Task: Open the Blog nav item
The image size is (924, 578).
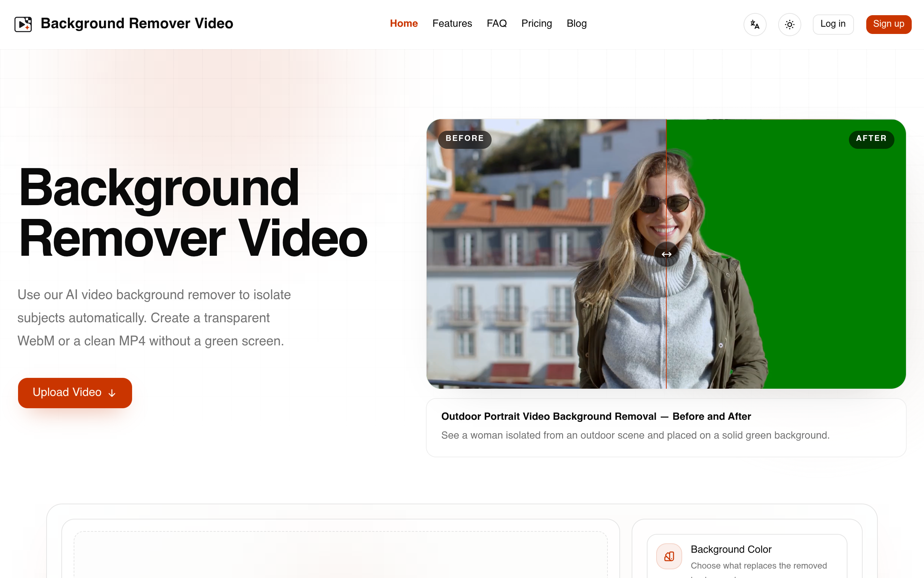Action: [576, 24]
